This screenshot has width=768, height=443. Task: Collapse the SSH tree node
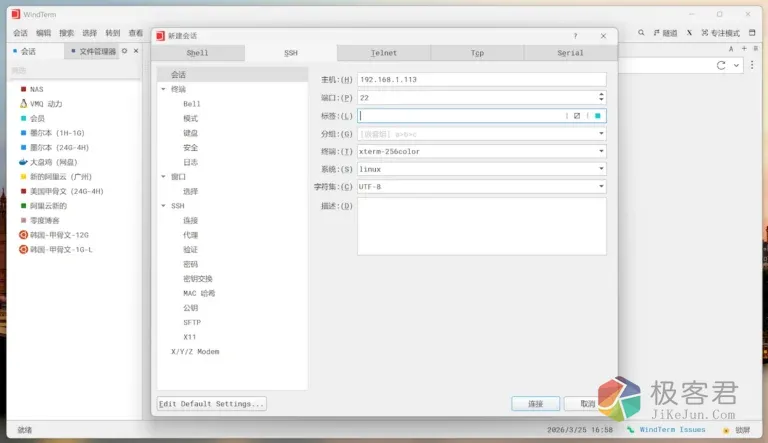(x=163, y=206)
